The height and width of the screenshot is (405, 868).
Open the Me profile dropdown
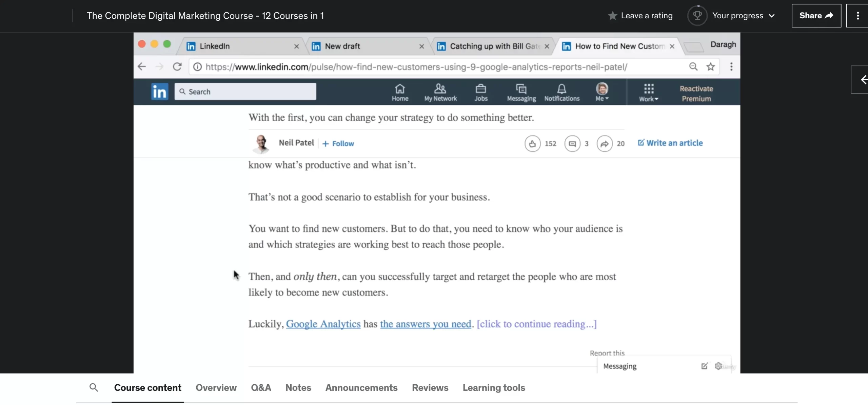pos(602,92)
